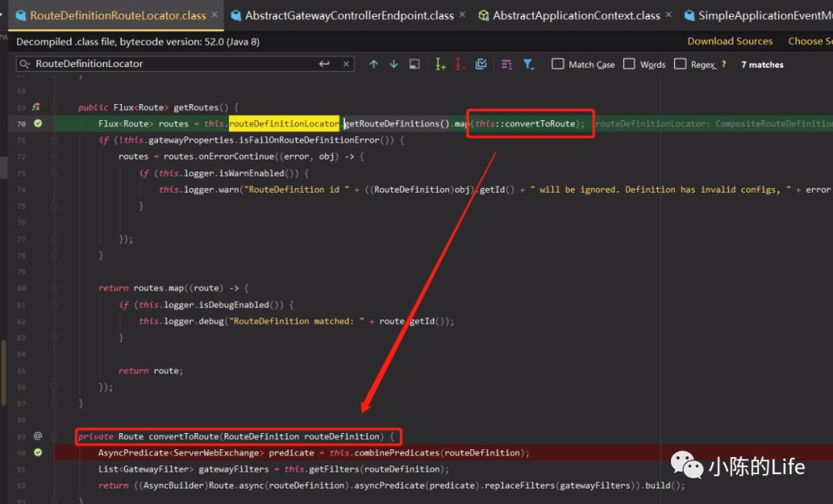The image size is (833, 504).
Task: Click breakpoint marker on line 90
Action: (38, 452)
